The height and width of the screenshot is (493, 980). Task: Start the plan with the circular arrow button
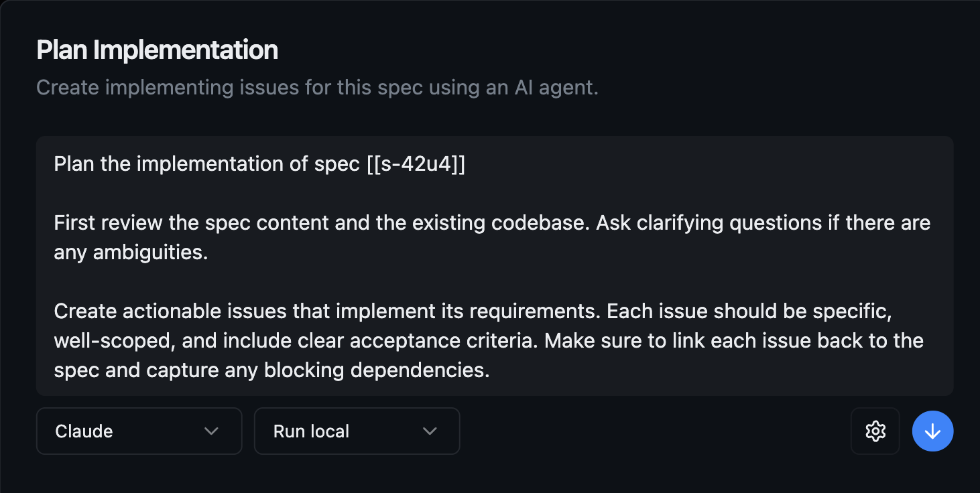coord(932,431)
